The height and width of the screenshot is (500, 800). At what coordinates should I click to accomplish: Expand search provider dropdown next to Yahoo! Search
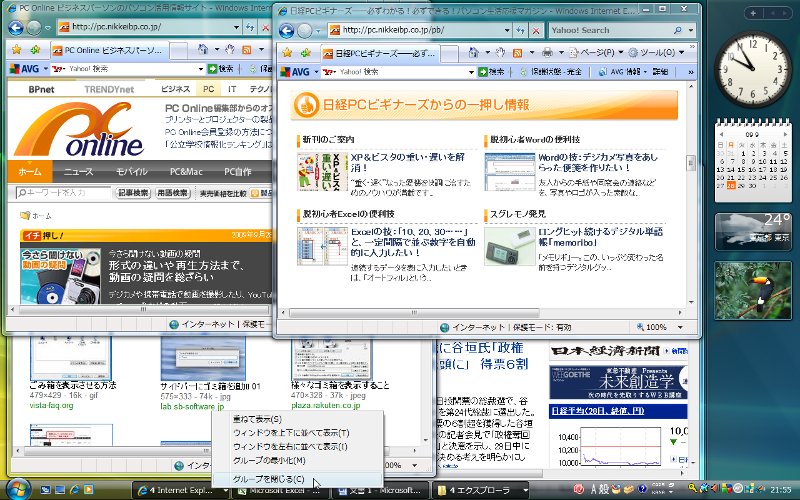pyautogui.click(x=691, y=31)
